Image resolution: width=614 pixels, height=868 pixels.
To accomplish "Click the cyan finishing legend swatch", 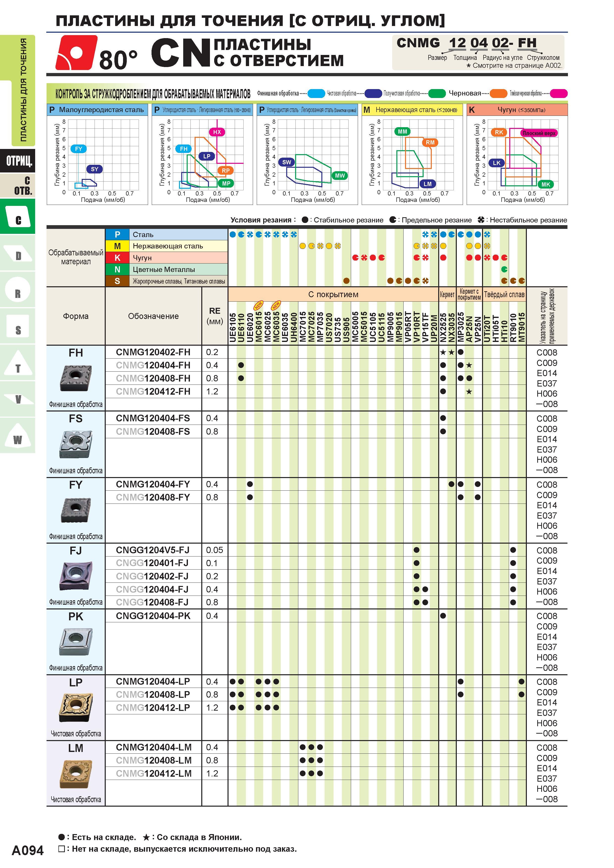I will point(316,93).
